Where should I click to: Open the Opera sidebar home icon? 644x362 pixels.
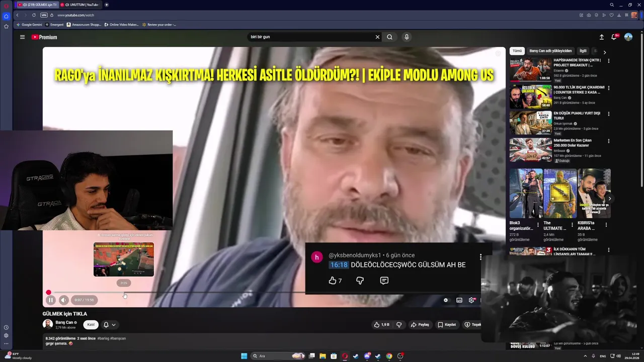coord(6,16)
